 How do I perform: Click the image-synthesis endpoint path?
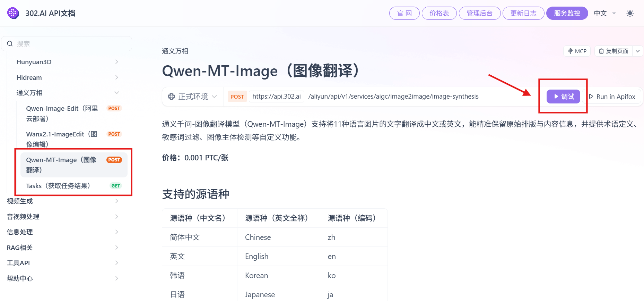393,97
